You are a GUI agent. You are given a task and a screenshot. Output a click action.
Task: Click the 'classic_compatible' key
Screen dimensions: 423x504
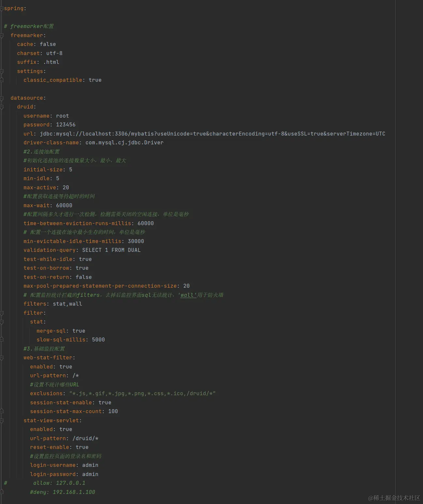pos(53,80)
